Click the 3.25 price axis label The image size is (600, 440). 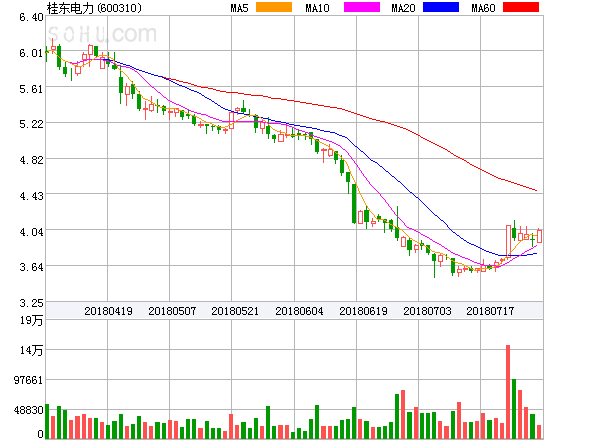[x=31, y=303]
